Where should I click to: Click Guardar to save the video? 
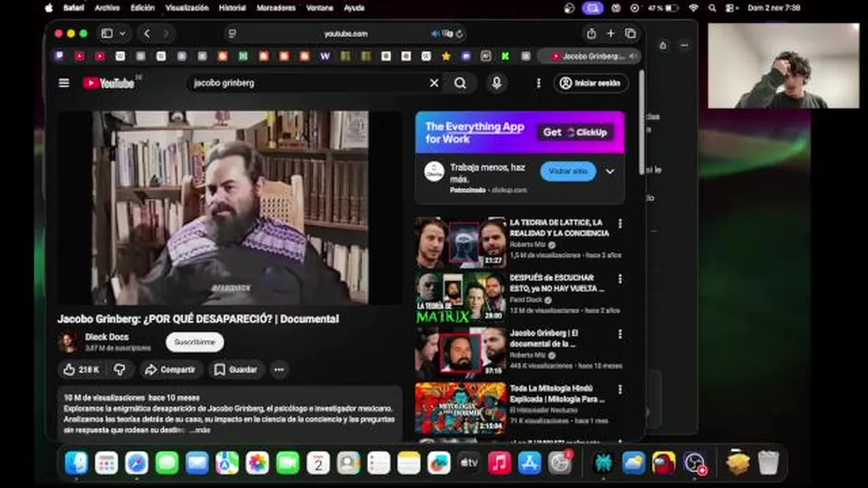click(x=236, y=369)
